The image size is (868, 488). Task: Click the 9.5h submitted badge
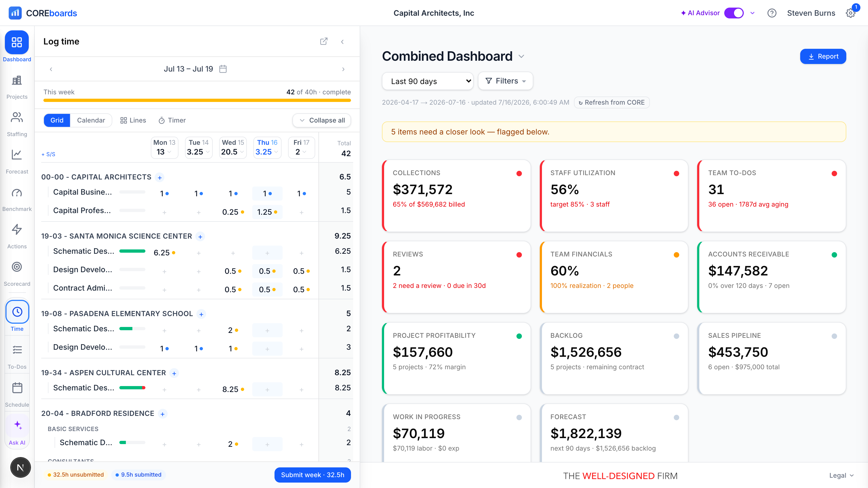click(139, 474)
